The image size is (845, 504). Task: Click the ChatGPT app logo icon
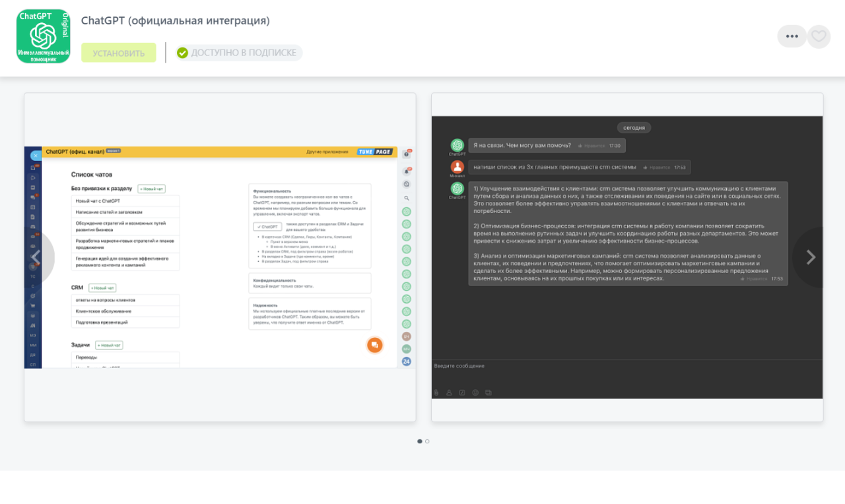tap(43, 36)
